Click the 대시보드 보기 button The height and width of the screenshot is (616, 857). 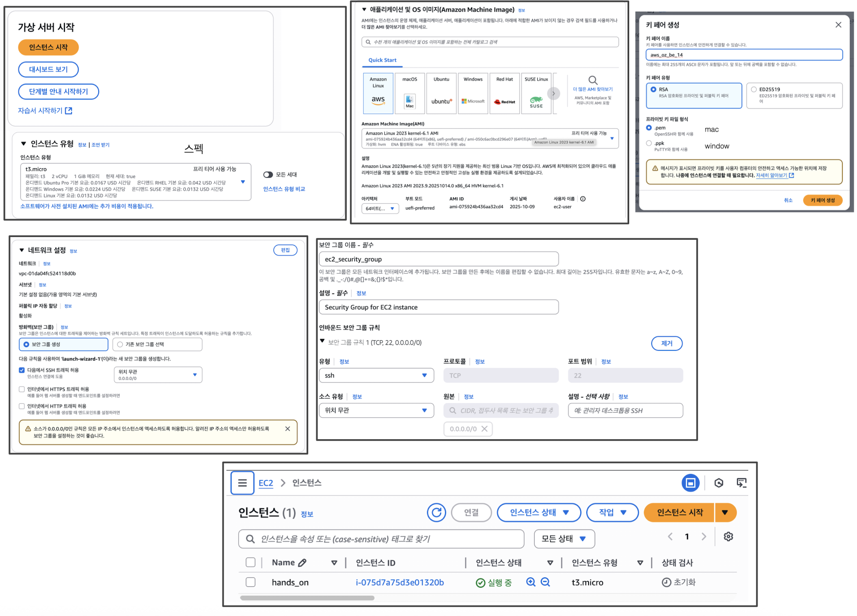48,69
